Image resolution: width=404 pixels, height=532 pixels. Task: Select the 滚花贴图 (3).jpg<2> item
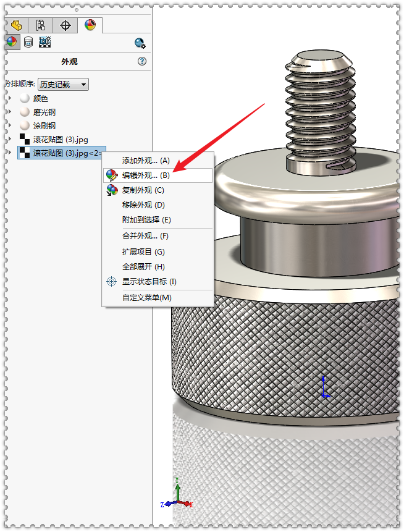point(62,153)
